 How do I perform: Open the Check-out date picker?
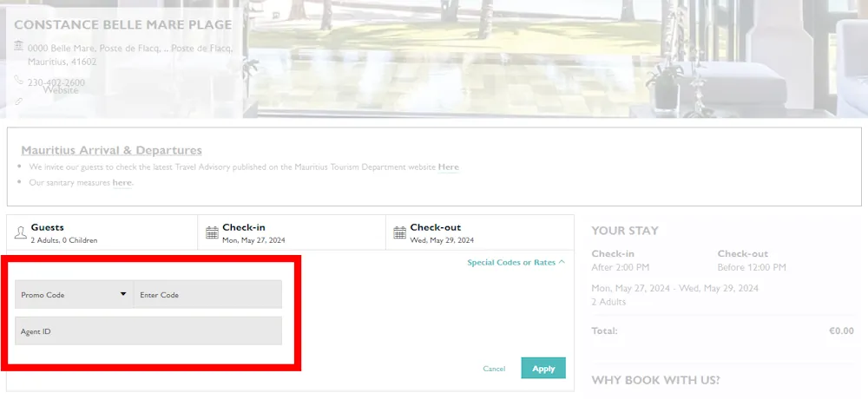pyautogui.click(x=480, y=232)
